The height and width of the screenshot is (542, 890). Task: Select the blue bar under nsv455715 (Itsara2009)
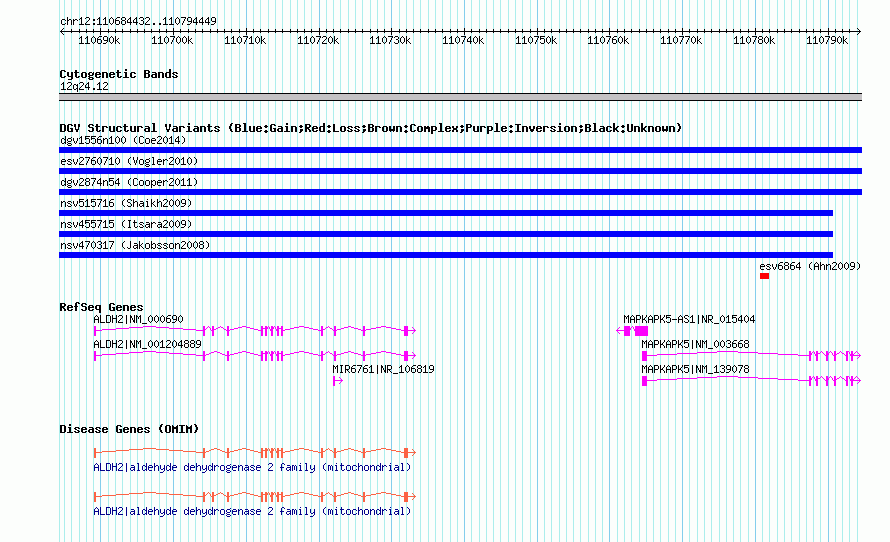click(446, 234)
